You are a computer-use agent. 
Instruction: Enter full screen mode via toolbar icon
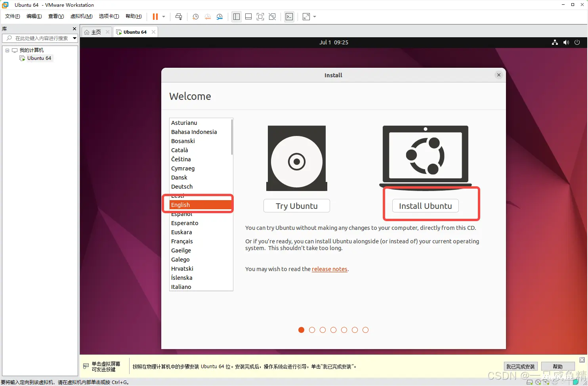point(260,17)
